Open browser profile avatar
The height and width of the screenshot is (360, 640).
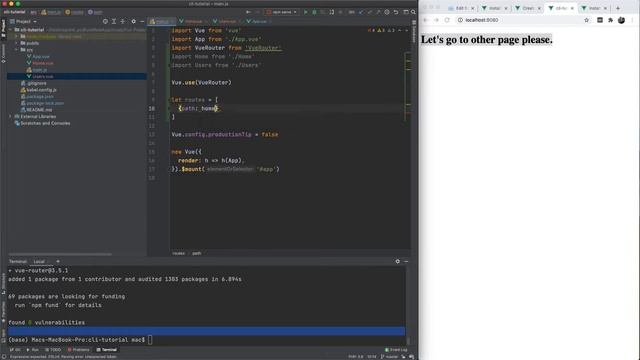coord(621,20)
